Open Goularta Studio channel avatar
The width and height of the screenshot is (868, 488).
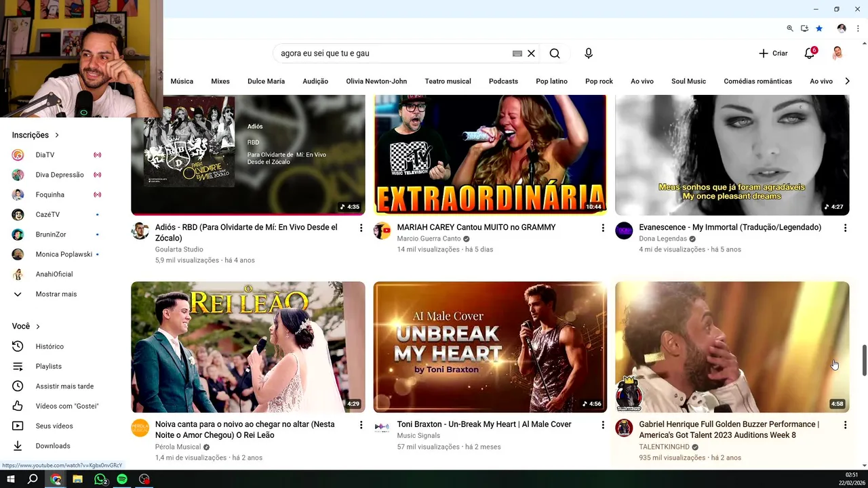pyautogui.click(x=140, y=230)
